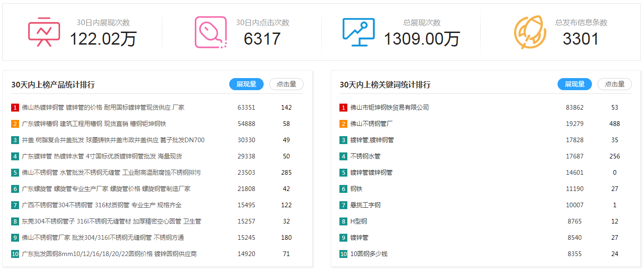This screenshot has width=644, height=270.
Task: Click rank 3 badge beside 井盖 树脂复合井盖批发
Action: coord(15,140)
